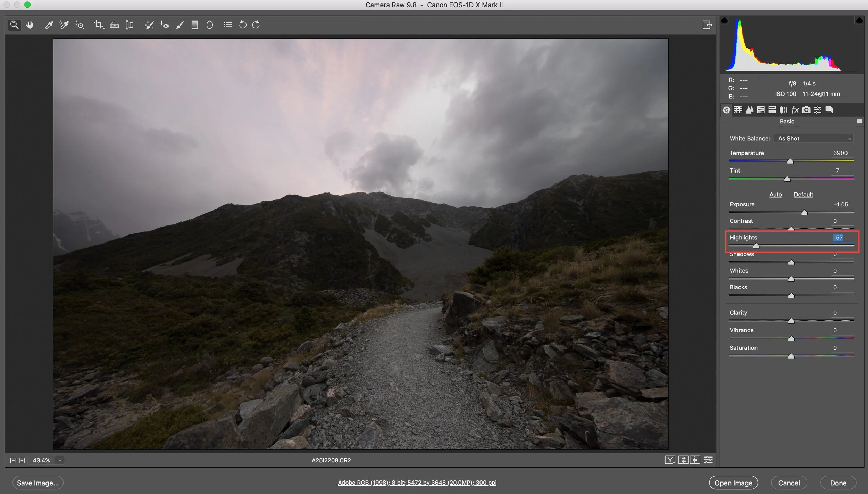Image resolution: width=868 pixels, height=494 pixels.
Task: Rotate image 90 degrees counterclockwise
Action: point(243,25)
